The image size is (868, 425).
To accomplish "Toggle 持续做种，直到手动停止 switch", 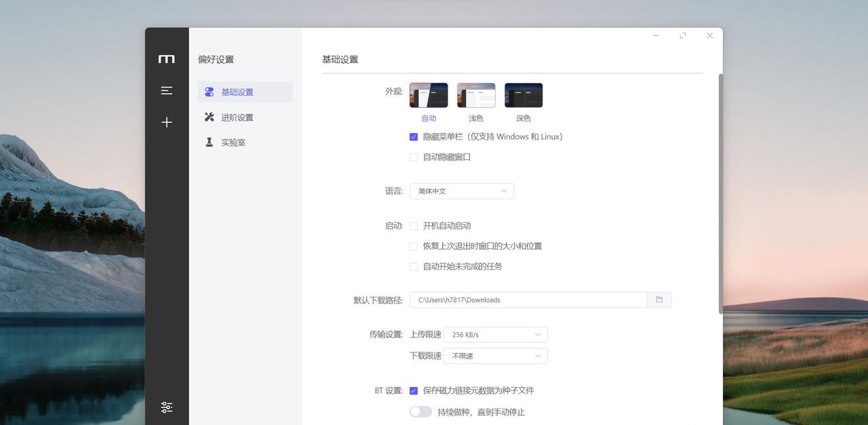I will 420,411.
